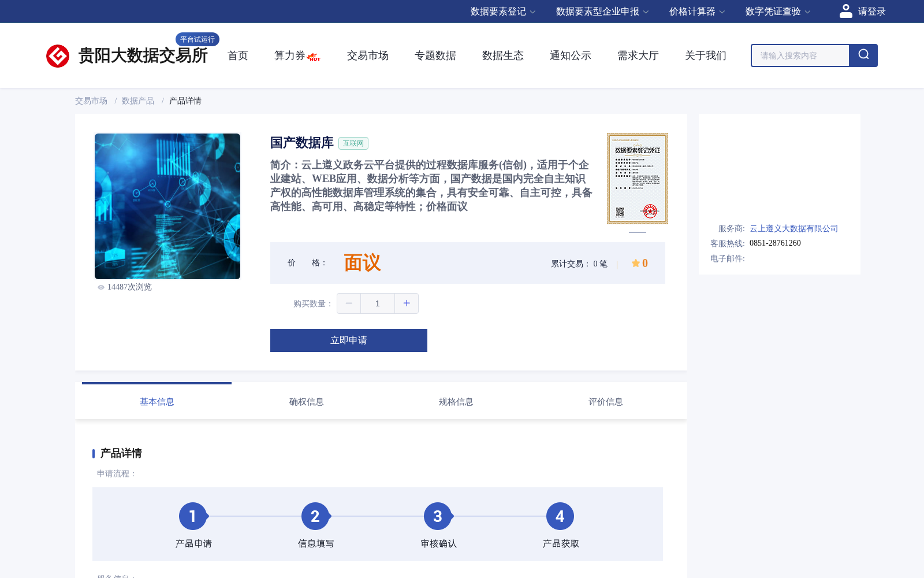Click step 2 信息填写 circle
Image resolution: width=924 pixels, height=578 pixels.
[x=315, y=516]
